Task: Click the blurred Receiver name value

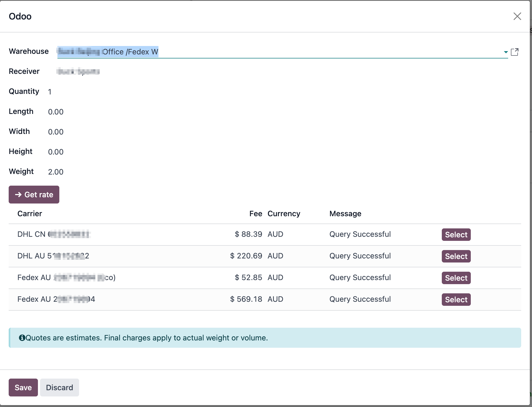Action: pyautogui.click(x=78, y=72)
